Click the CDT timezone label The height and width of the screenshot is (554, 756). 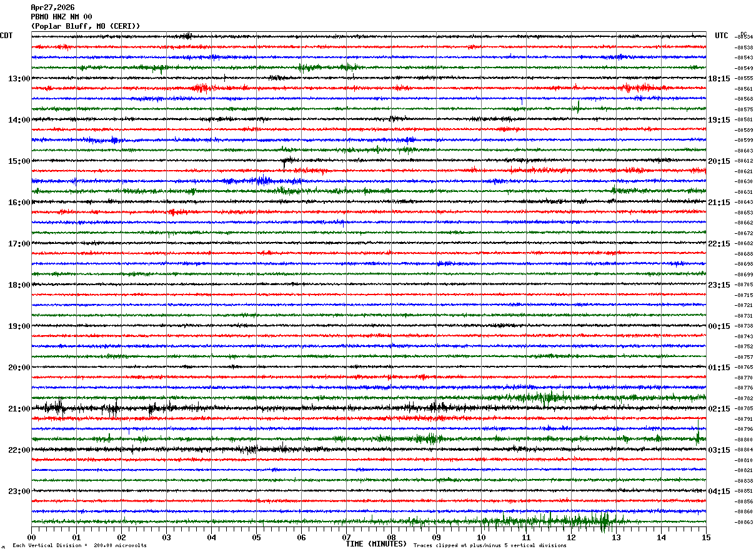[6, 36]
